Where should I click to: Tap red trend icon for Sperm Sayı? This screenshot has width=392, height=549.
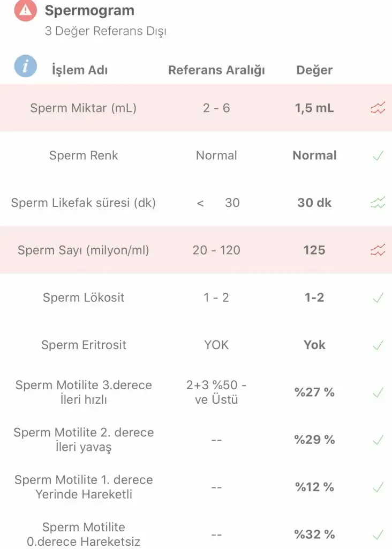click(378, 250)
